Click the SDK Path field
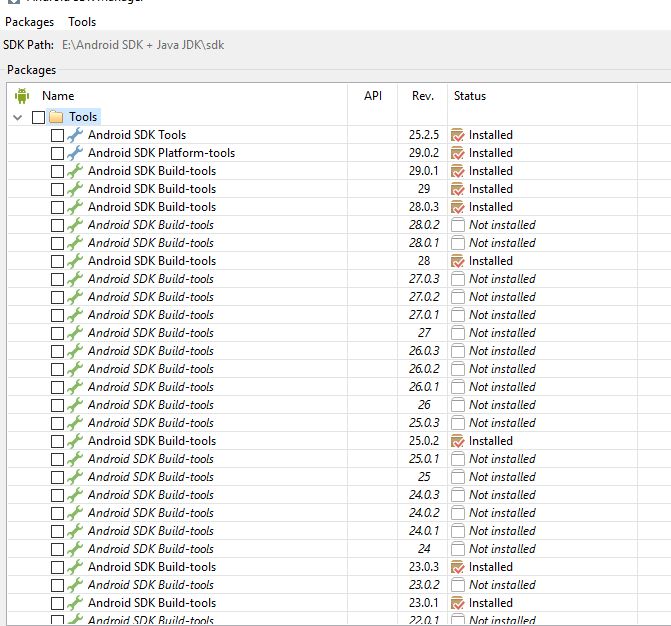 (x=143, y=45)
